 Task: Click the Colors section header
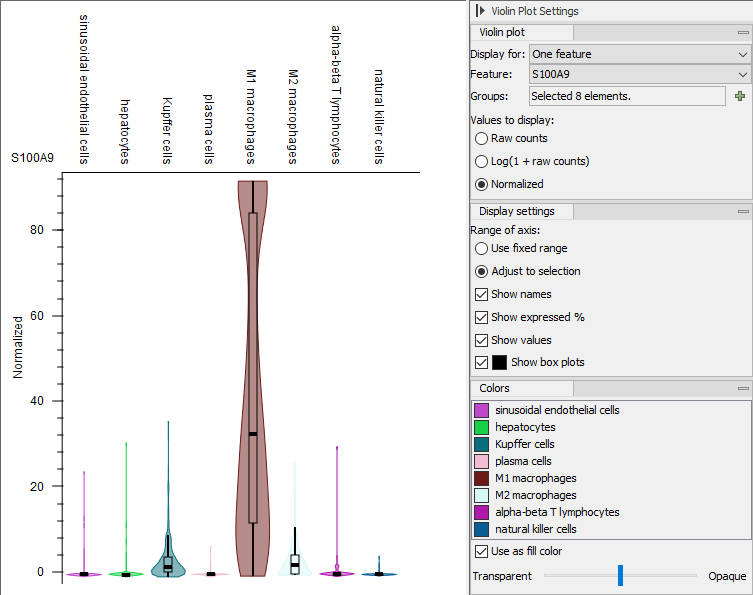pyautogui.click(x=494, y=388)
